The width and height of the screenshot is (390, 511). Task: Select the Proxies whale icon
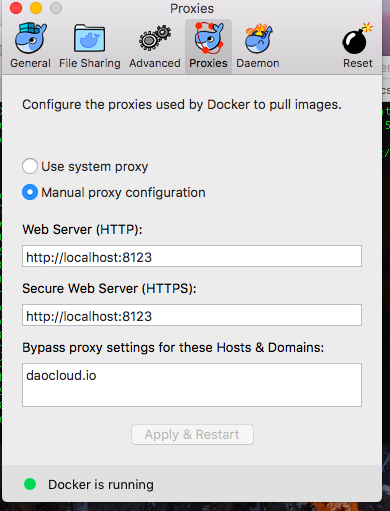pyautogui.click(x=209, y=38)
